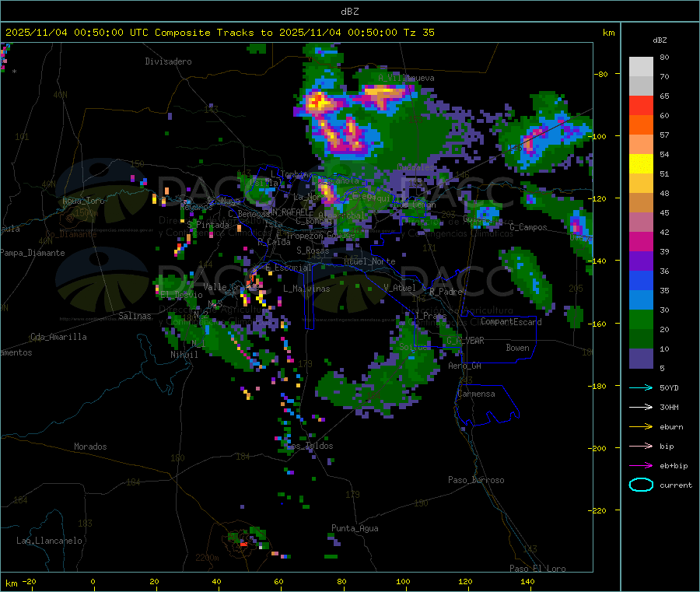Viewport: 700px width, 592px height.
Task: Click the '2200m' elevation label
Action: click(207, 558)
